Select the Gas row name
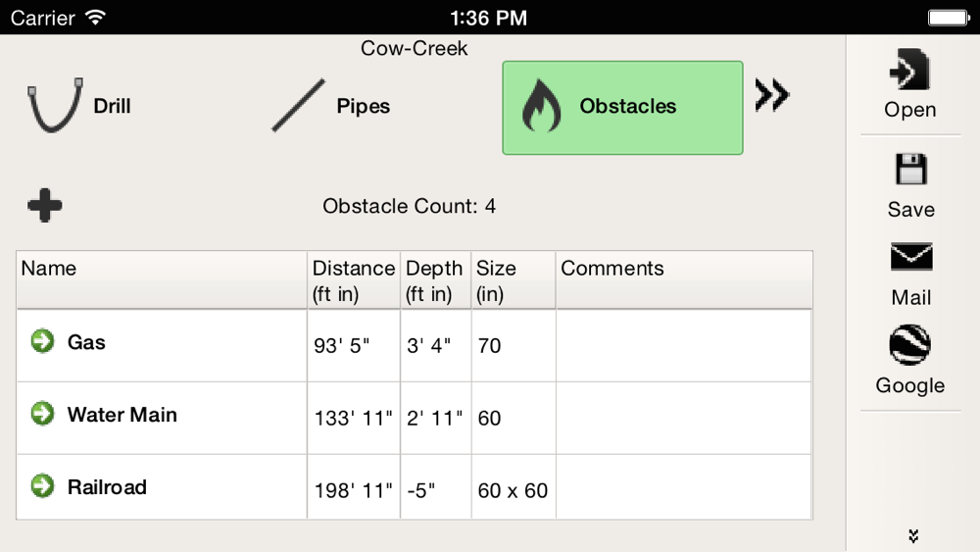The height and width of the screenshot is (552, 980). 86,342
